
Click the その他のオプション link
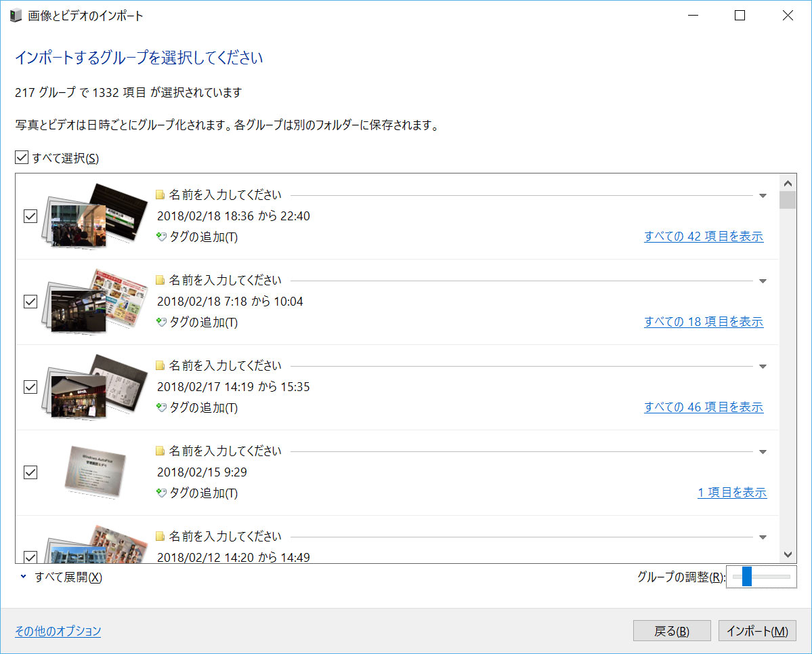pyautogui.click(x=57, y=631)
